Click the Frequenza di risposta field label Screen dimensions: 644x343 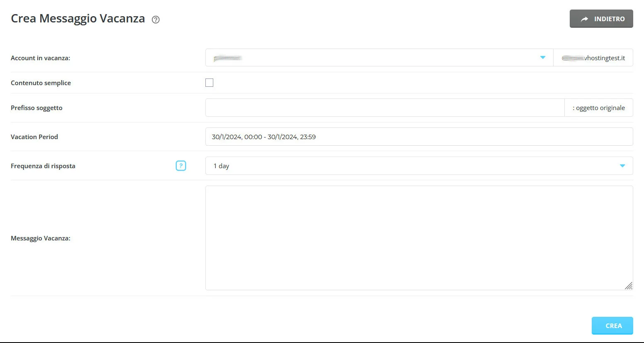tap(43, 165)
